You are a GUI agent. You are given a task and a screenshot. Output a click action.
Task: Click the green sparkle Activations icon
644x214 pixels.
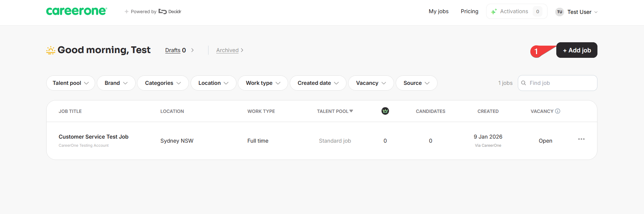(494, 11)
